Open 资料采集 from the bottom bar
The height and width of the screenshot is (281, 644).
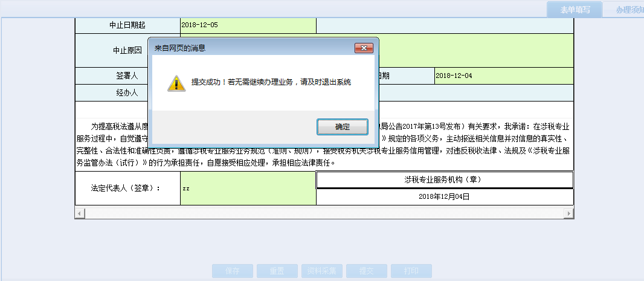tap(322, 271)
